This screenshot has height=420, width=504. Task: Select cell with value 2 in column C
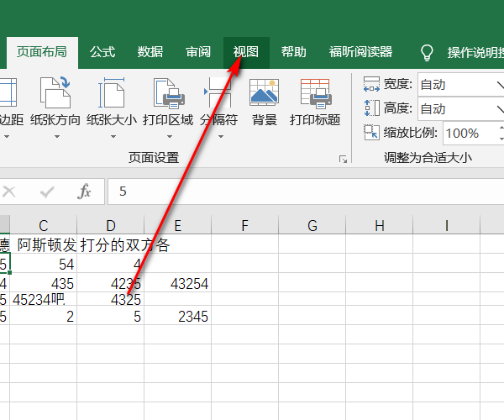click(44, 316)
